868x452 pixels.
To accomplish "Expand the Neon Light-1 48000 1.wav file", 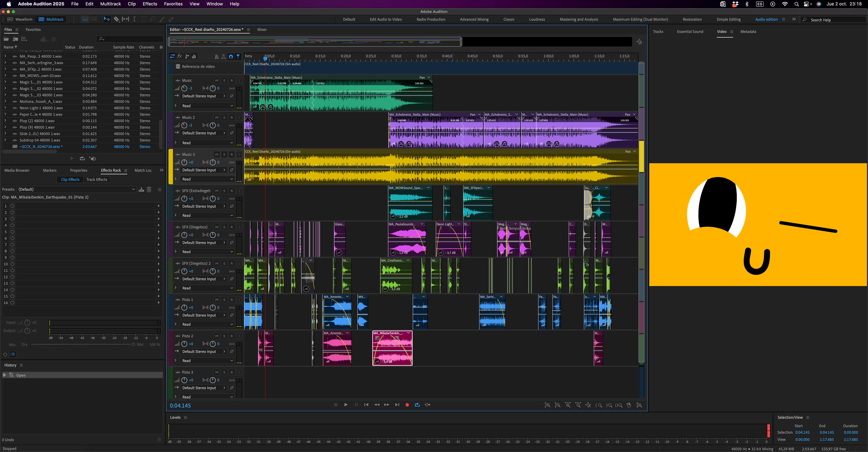I will click(x=5, y=108).
